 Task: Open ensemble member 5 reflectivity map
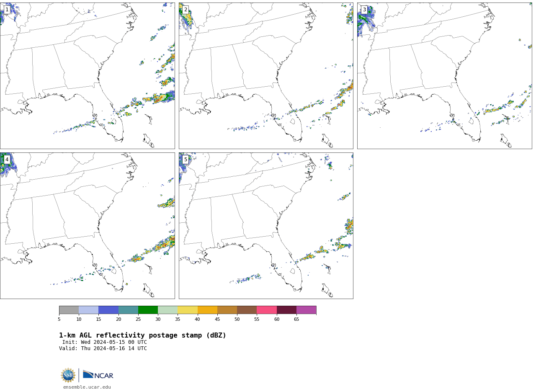(x=266, y=226)
